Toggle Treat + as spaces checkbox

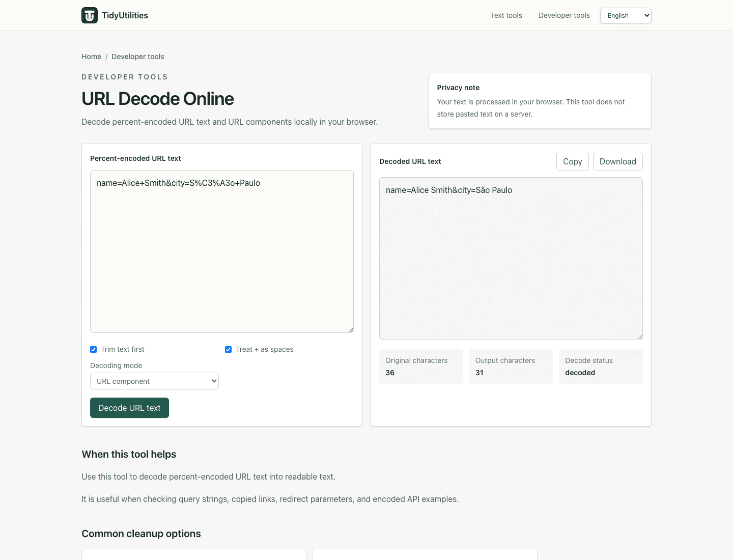tap(229, 349)
